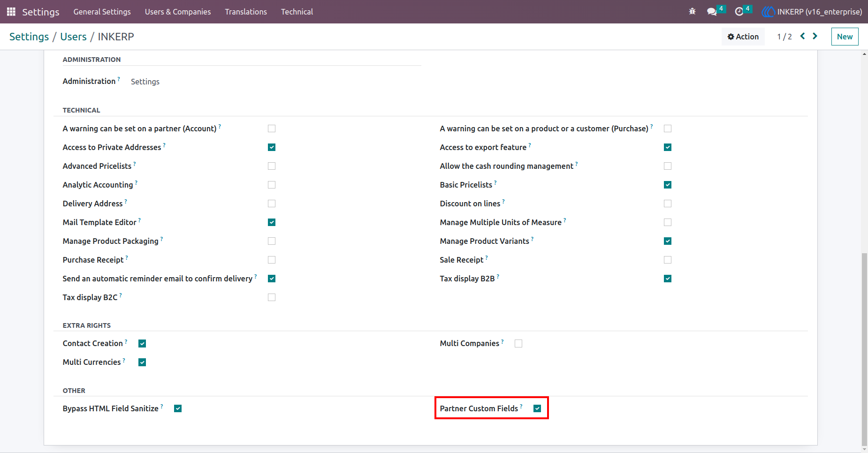Image resolution: width=868 pixels, height=453 pixels.
Task: Open Users & Companies menu
Action: (178, 12)
